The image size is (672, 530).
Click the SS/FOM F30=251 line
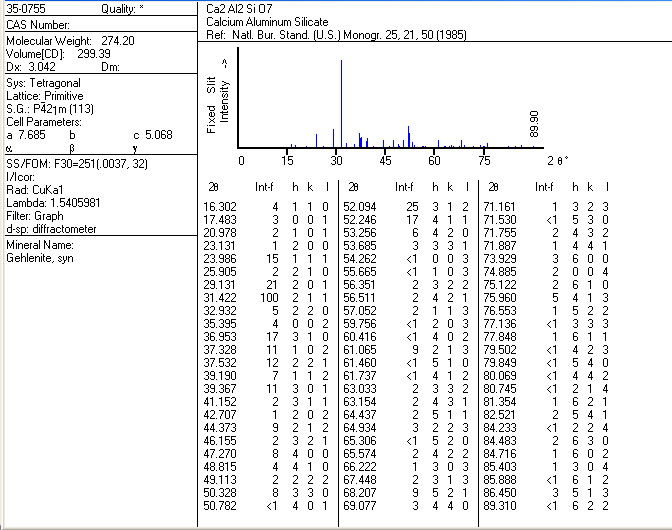coord(77,164)
